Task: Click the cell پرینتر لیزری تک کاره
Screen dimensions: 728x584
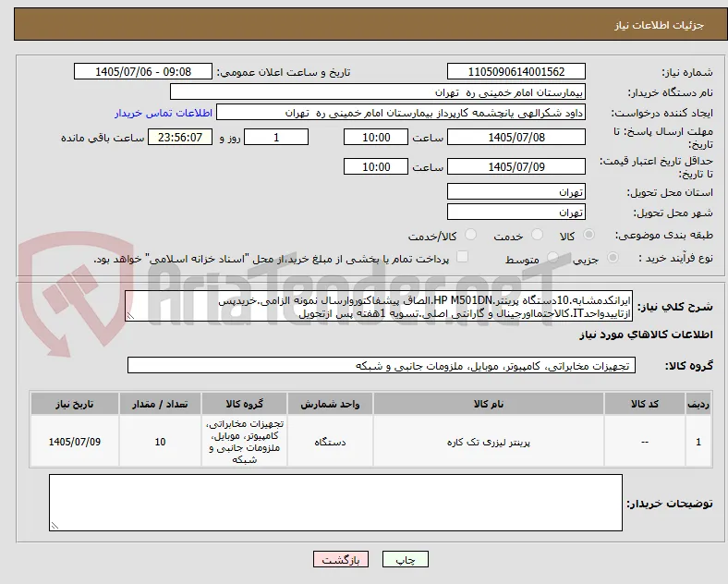Action: point(489,442)
